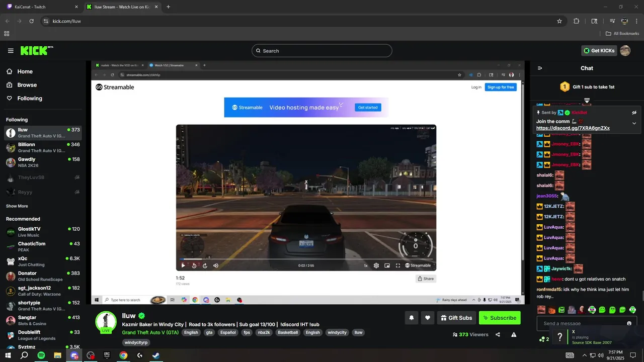
Task: Toggle fullscreen in Streamable player
Action: (x=398, y=265)
